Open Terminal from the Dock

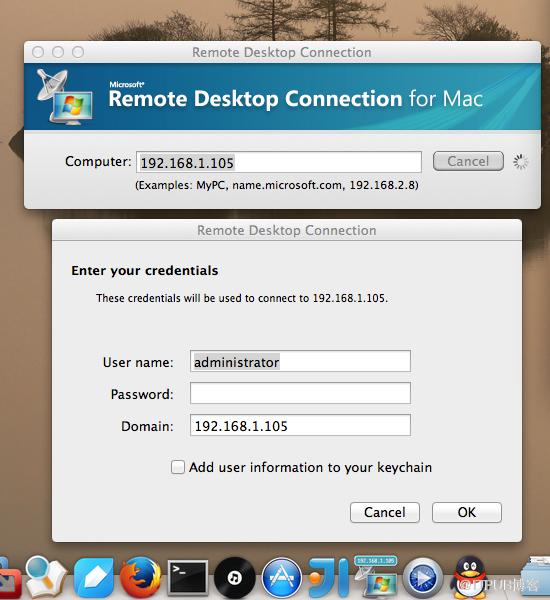188,578
